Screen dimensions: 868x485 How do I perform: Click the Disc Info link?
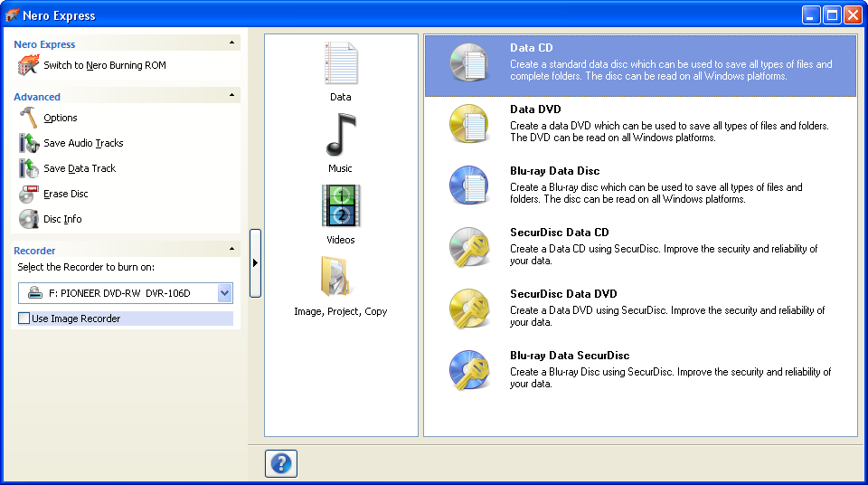pyautogui.click(x=62, y=219)
